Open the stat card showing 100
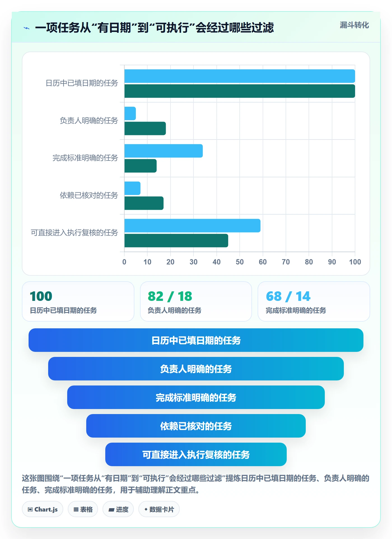The image size is (392, 539). 78,301
